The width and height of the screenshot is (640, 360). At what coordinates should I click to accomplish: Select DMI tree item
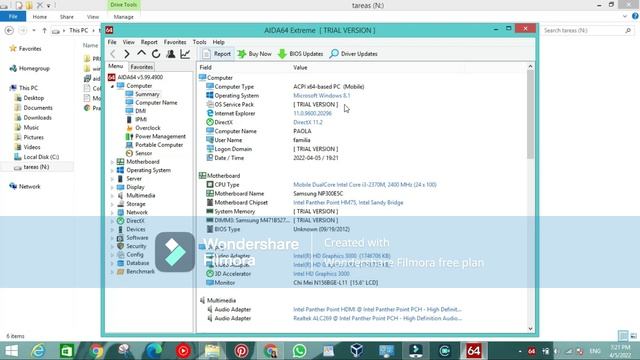140,111
